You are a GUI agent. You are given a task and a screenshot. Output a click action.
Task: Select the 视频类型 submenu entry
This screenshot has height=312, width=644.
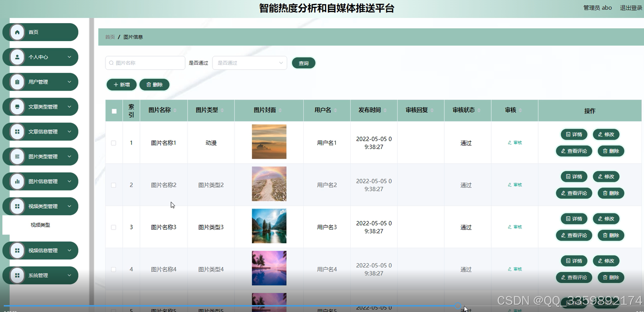click(40, 225)
